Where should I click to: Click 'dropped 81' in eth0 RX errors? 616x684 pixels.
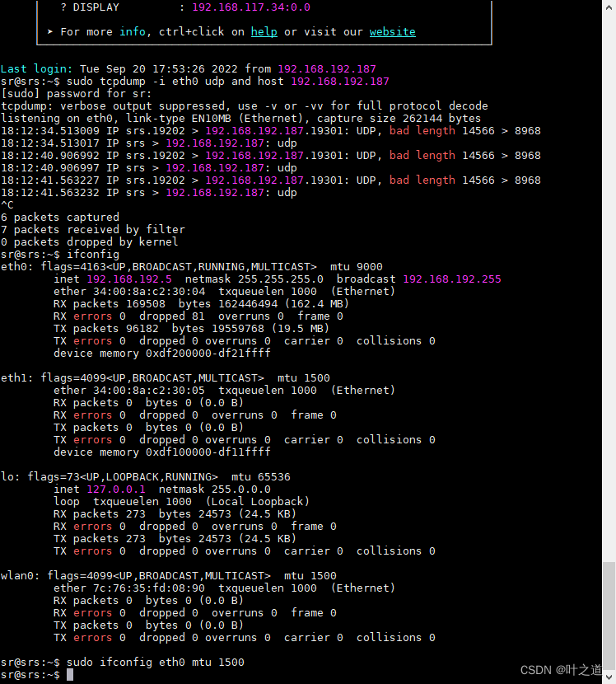pyautogui.click(x=172, y=316)
